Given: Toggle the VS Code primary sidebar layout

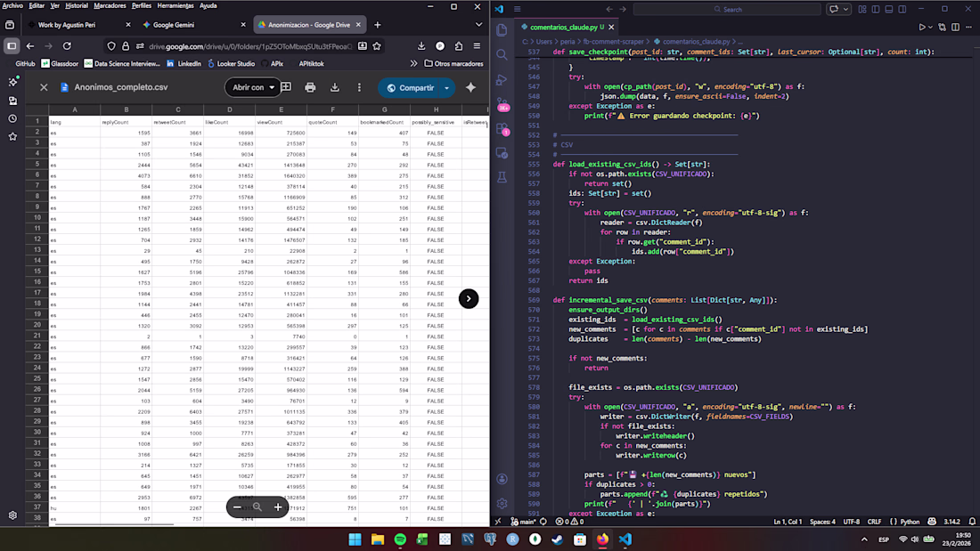Looking at the screenshot, I should pos(876,9).
